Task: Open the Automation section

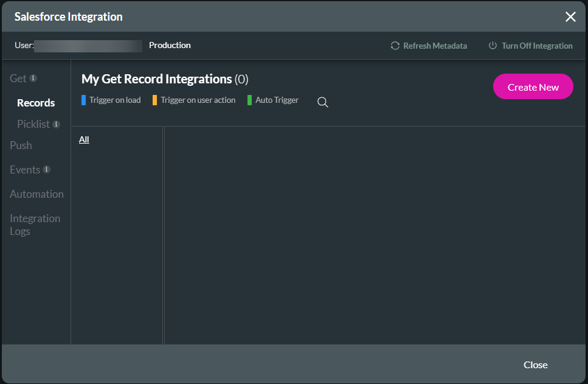Action: click(36, 194)
